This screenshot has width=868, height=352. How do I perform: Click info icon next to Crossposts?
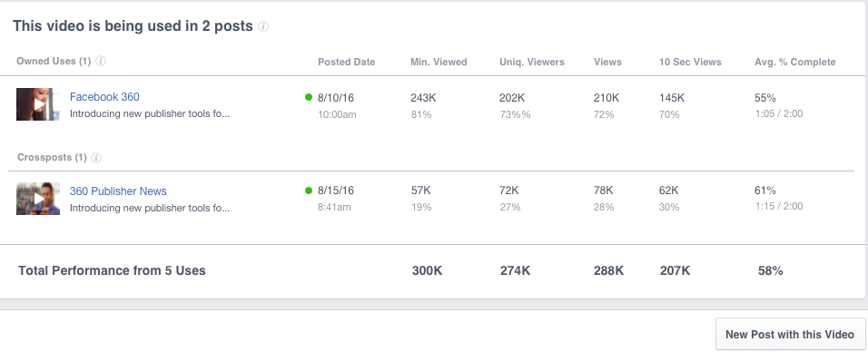(96, 158)
